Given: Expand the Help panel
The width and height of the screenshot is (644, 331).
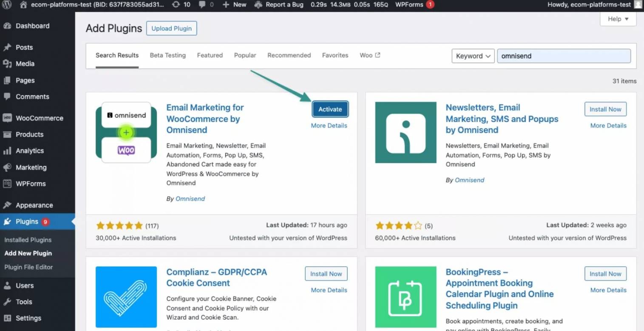Looking at the screenshot, I should pyautogui.click(x=617, y=19).
